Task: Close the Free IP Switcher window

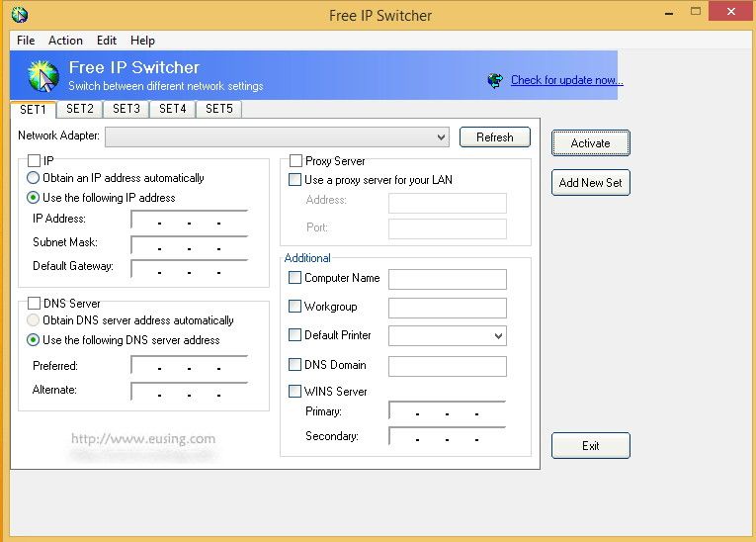Action: tap(731, 12)
